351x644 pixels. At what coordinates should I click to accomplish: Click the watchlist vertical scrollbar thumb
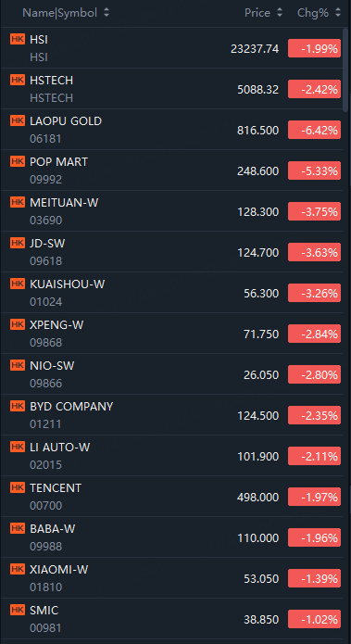click(x=345, y=69)
